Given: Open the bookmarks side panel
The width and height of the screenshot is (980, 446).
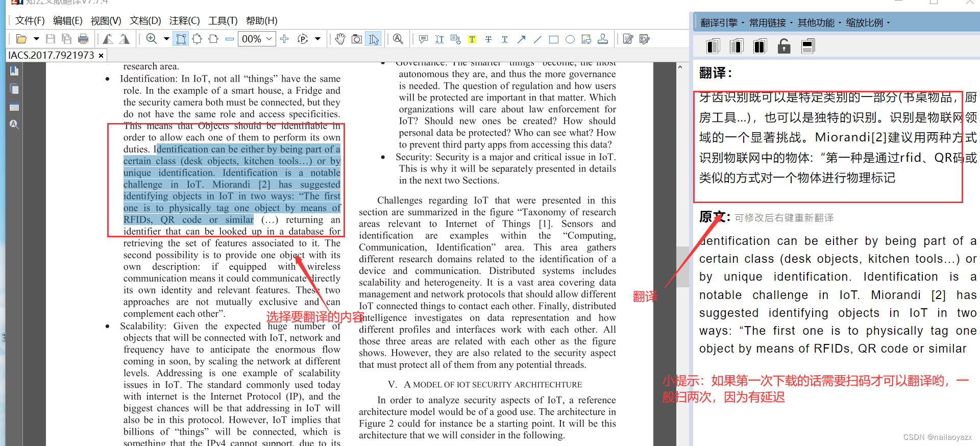Looking at the screenshot, I should 14,71.
